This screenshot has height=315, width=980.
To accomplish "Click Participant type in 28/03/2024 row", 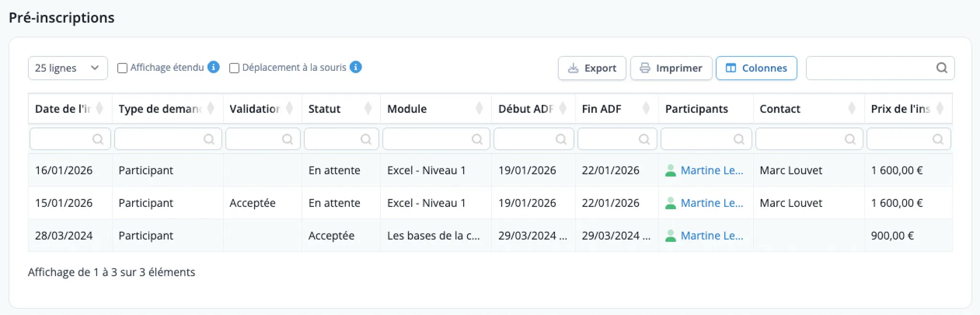I will (x=146, y=236).
